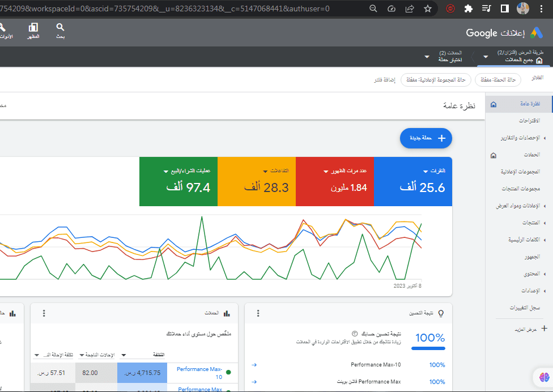Open the three-dot menu on نتيجة التحسين card
The width and height of the screenshot is (553, 392).
click(258, 313)
